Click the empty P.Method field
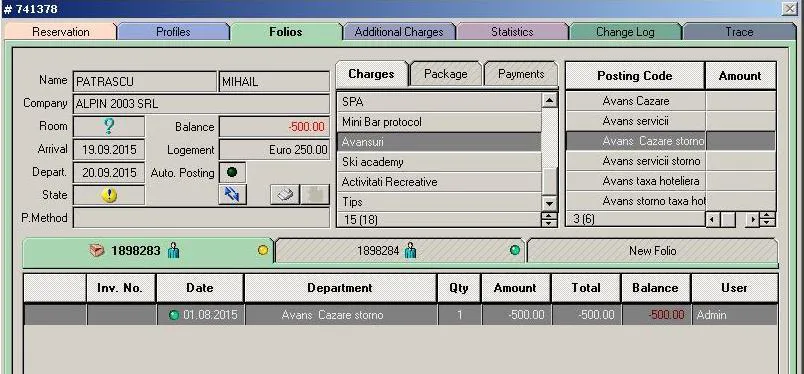The height and width of the screenshot is (374, 804). pos(202,218)
